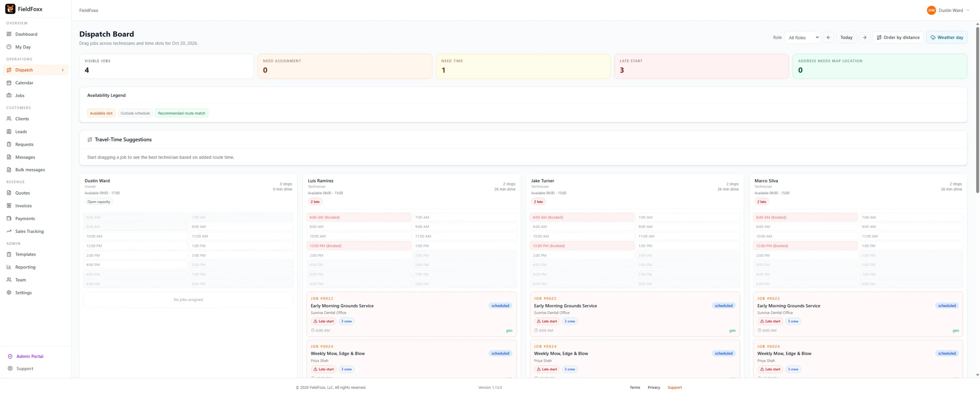Select Luis Ramirez's 8:00 AM slot
Image resolution: width=980 pixels, height=396 pixels.
click(358, 227)
